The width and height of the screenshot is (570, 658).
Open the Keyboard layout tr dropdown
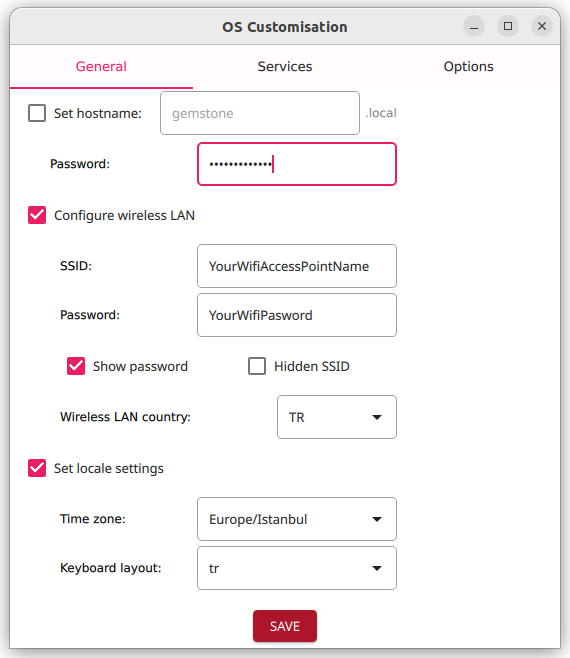pyautogui.click(x=297, y=568)
